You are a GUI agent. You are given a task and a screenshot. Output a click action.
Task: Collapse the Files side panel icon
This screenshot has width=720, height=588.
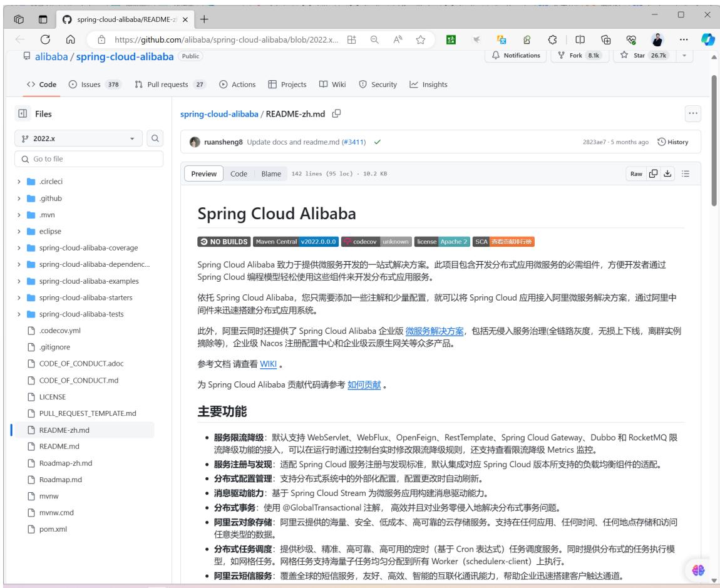[23, 113]
